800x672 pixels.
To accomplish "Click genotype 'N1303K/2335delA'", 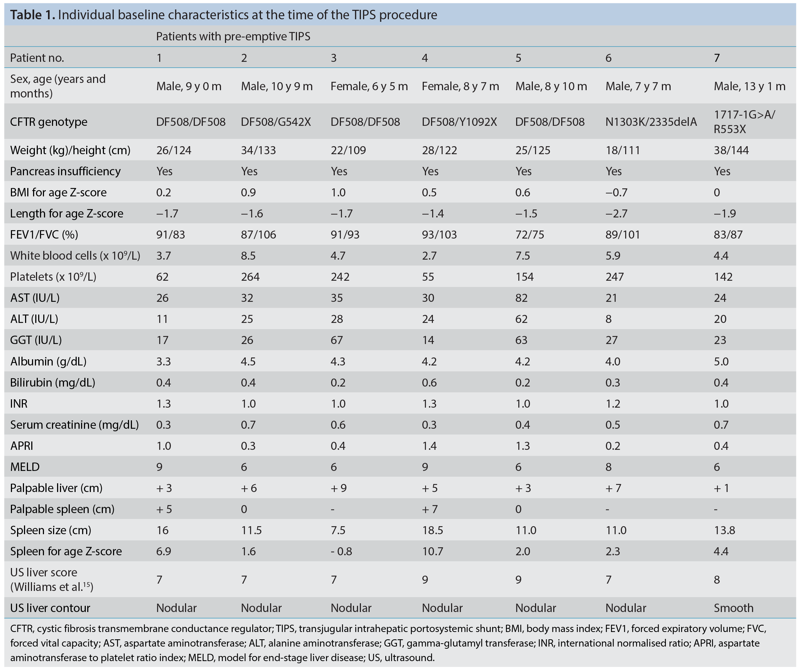I will 651,121.
